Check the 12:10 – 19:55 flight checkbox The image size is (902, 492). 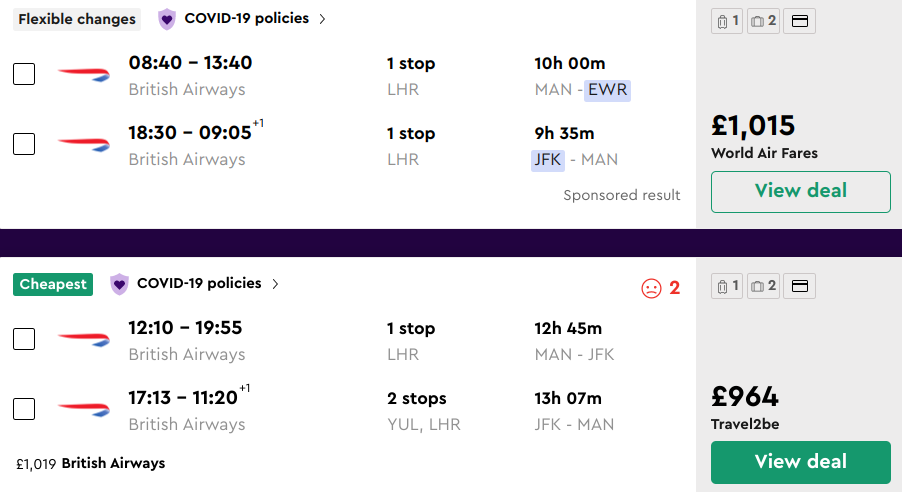(x=24, y=339)
